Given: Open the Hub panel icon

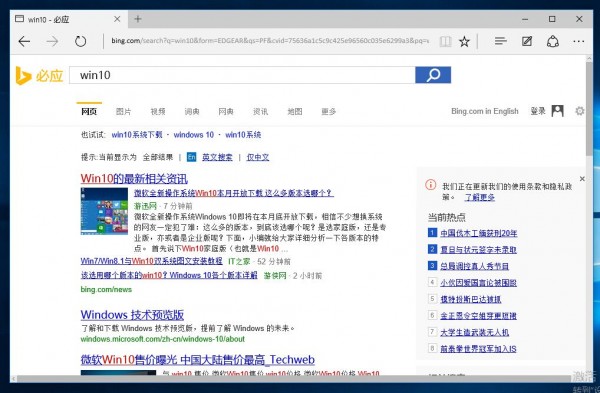Looking at the screenshot, I should pos(500,41).
